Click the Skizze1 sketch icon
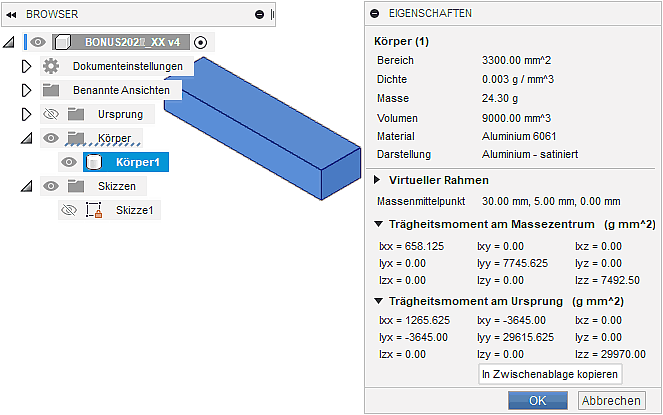This screenshot has width=663, height=415. pos(95,210)
